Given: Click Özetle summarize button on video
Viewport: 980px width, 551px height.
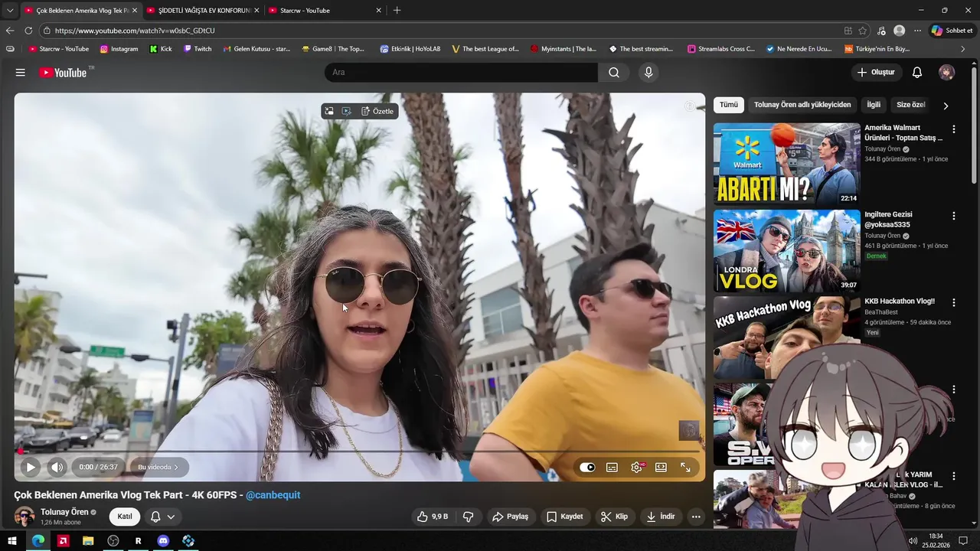Looking at the screenshot, I should (x=377, y=111).
